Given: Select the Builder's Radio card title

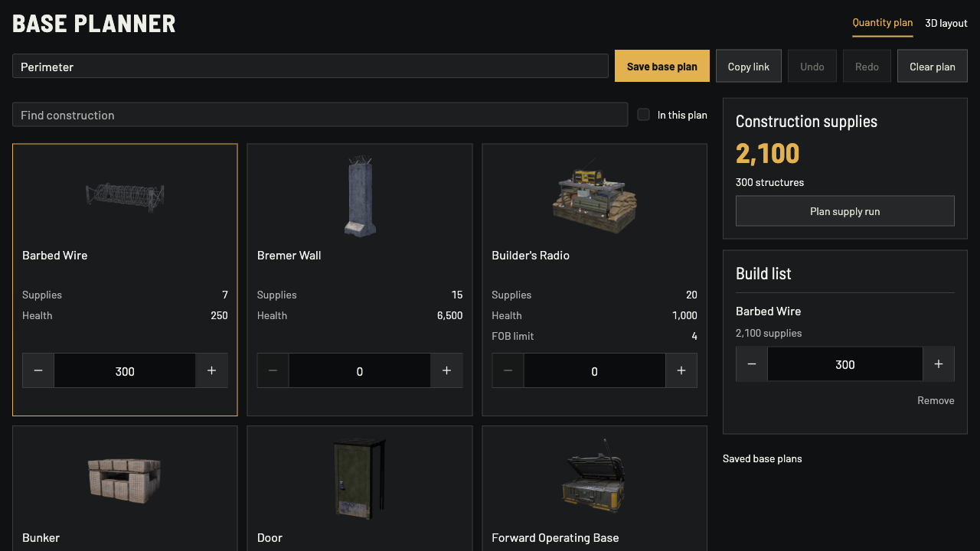Looking at the screenshot, I should point(531,256).
